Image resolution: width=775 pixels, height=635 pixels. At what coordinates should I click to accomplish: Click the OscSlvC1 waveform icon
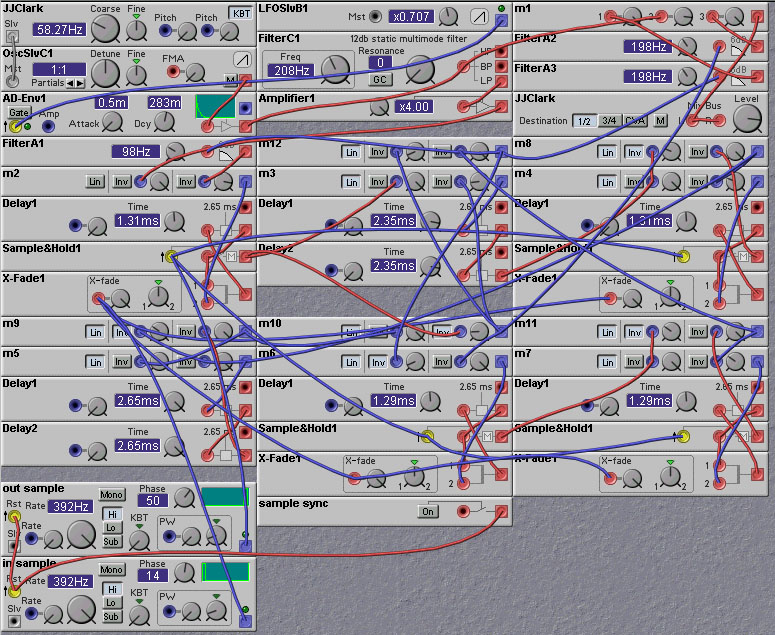click(241, 59)
